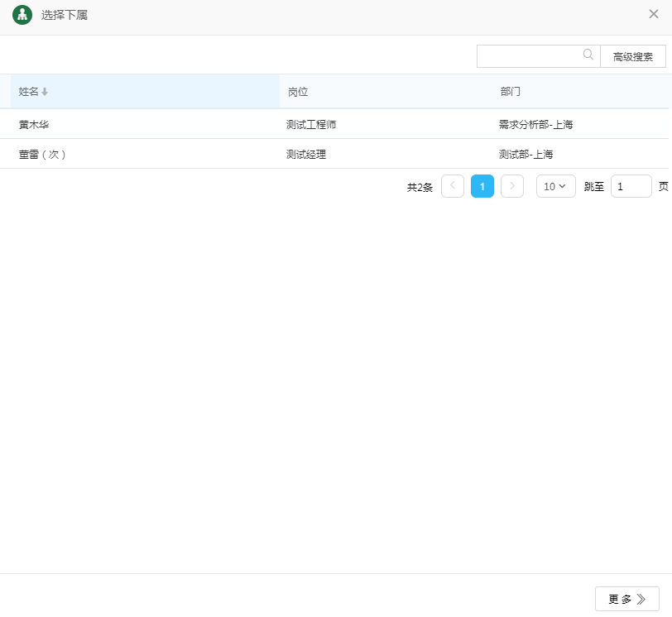This screenshot has width=672, height=617.
Task: Click the 测试经理 position cell
Action: pyautogui.click(x=306, y=155)
